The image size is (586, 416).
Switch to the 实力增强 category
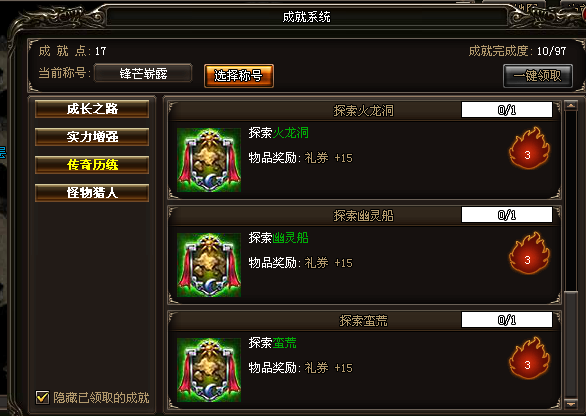tap(92, 137)
